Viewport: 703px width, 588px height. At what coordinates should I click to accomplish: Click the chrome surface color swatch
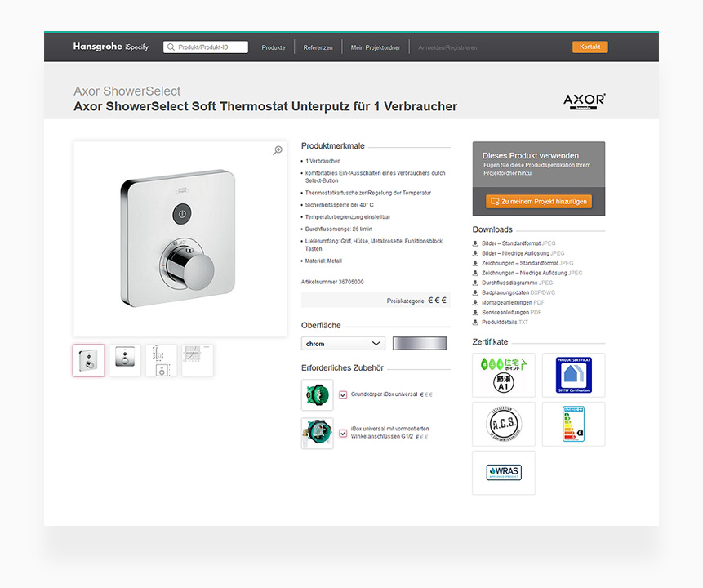pyautogui.click(x=420, y=344)
